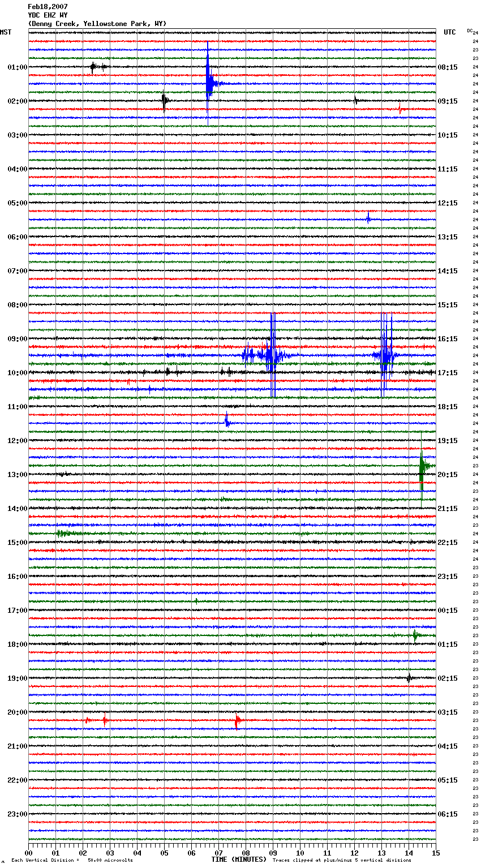Select the 10:00 MST time label
The width and height of the screenshot is (481, 868).
click(x=18, y=373)
